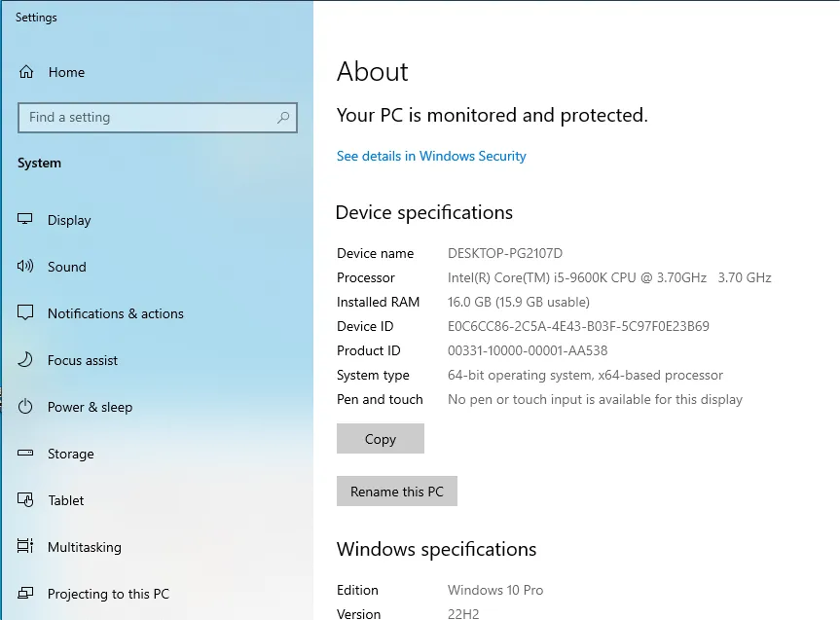Open the Sound settings page
The height and width of the screenshot is (620, 840).
67,267
